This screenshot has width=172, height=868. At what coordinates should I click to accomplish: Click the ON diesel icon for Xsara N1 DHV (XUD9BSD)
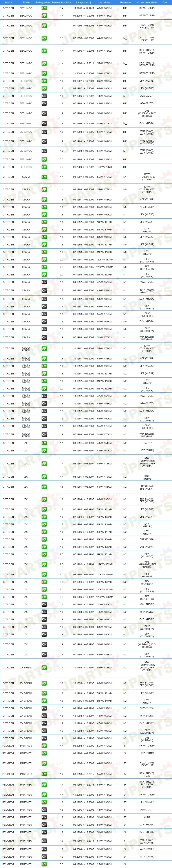coord(44,314)
